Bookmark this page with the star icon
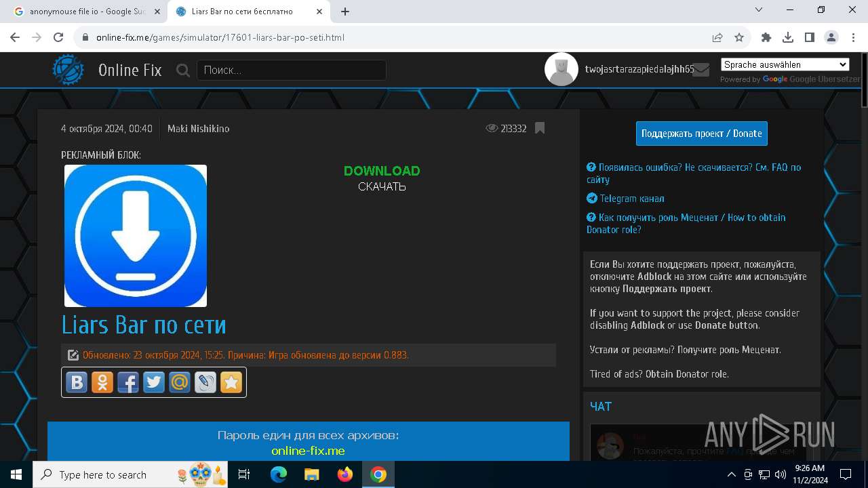Screen dimensions: 868x488 [739, 37]
